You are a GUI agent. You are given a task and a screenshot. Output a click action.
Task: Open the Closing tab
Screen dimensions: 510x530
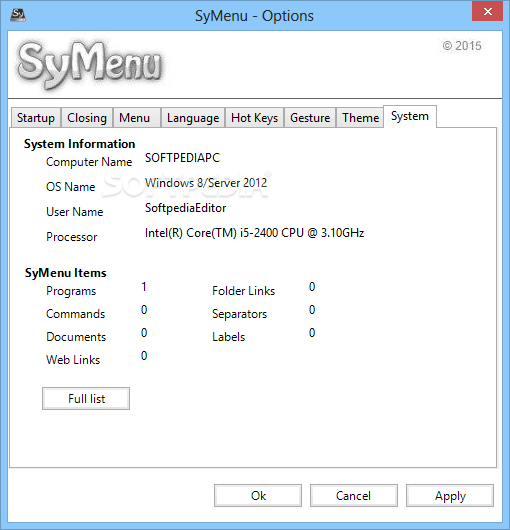coord(87,118)
